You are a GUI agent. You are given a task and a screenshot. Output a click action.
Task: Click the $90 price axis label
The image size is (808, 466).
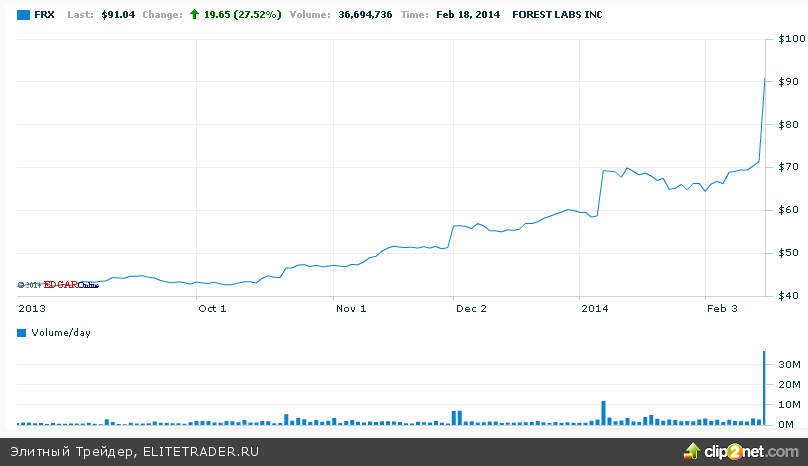(788, 81)
